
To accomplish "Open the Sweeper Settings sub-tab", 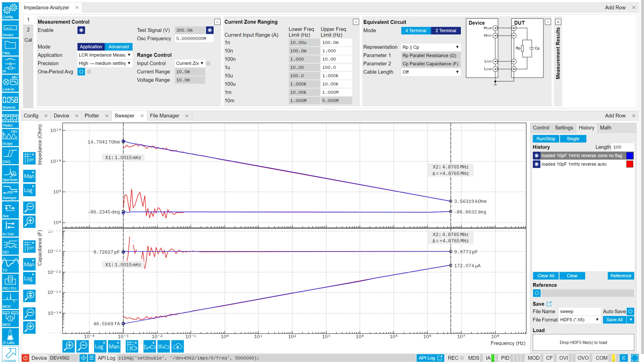I will pos(564,128).
